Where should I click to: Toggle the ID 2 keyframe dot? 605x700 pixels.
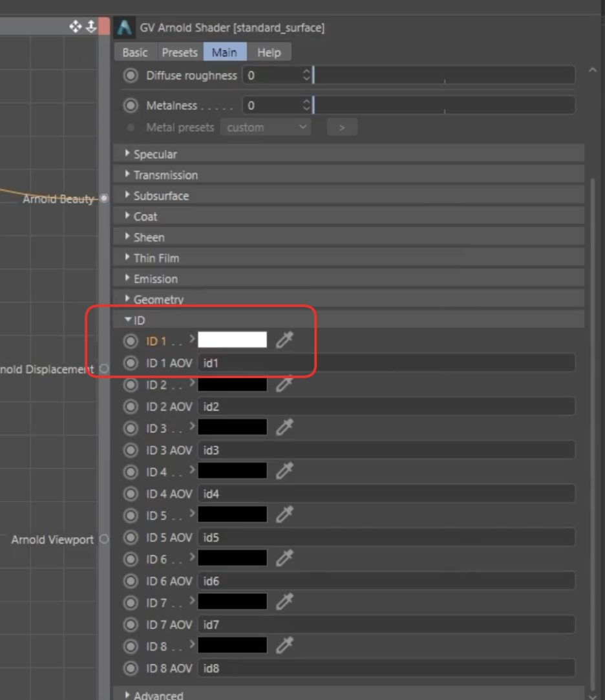(x=131, y=385)
